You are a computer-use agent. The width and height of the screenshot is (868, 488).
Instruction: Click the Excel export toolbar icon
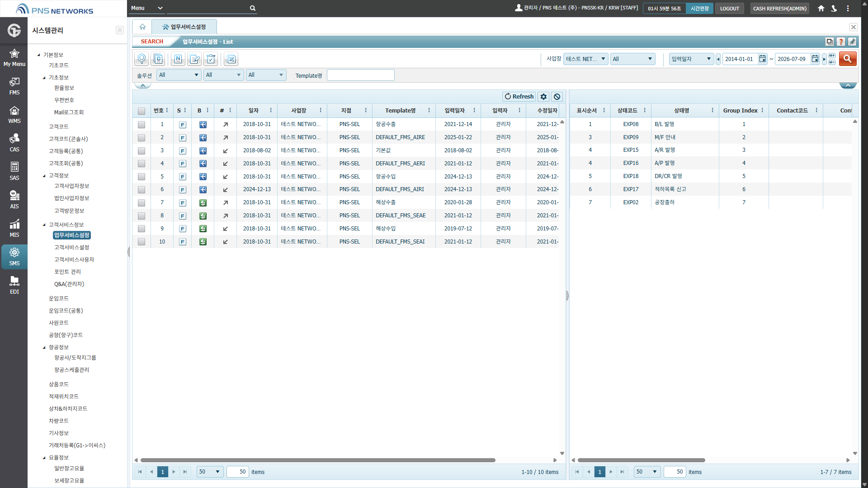(231, 59)
